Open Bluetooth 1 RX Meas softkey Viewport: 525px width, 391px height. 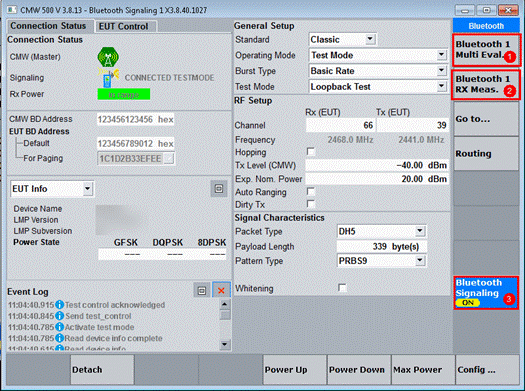pos(486,84)
